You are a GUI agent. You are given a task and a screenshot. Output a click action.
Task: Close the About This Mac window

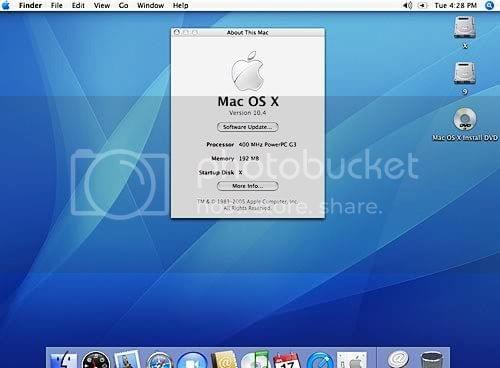click(x=177, y=32)
